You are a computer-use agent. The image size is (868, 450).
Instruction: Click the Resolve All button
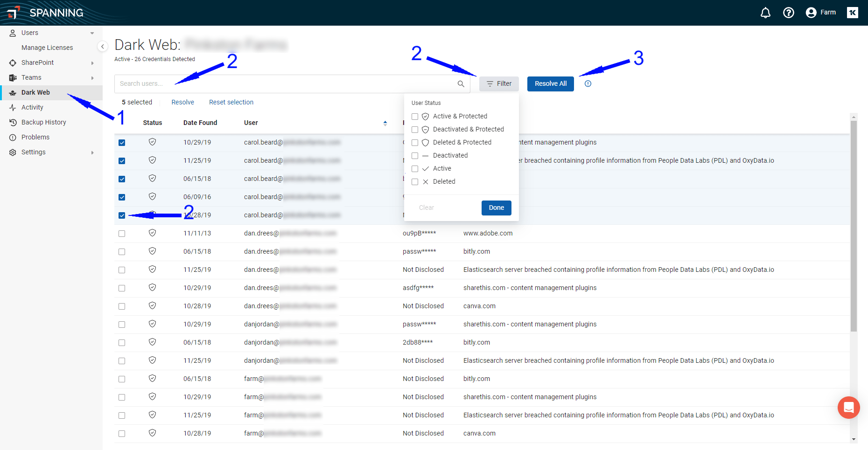[x=551, y=84]
